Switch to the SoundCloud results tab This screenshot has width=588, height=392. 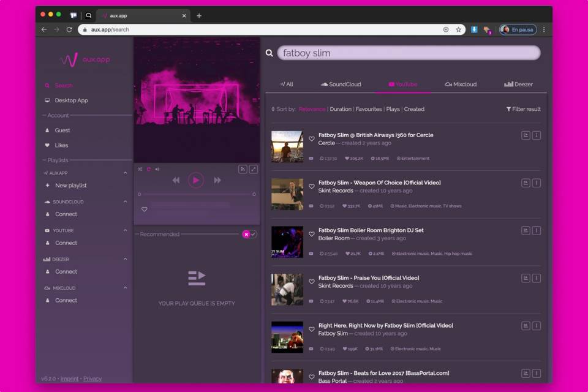pyautogui.click(x=341, y=85)
